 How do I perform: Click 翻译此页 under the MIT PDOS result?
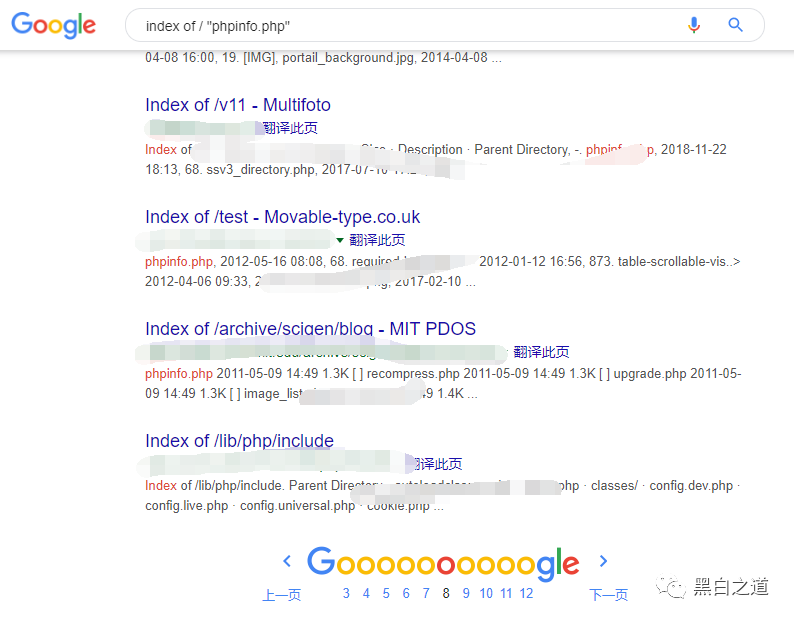541,352
